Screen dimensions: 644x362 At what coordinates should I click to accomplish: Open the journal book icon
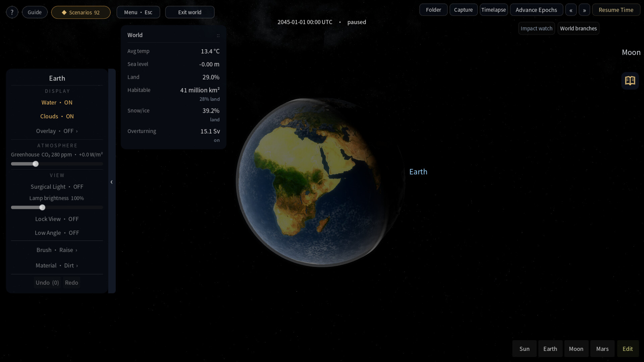(630, 81)
